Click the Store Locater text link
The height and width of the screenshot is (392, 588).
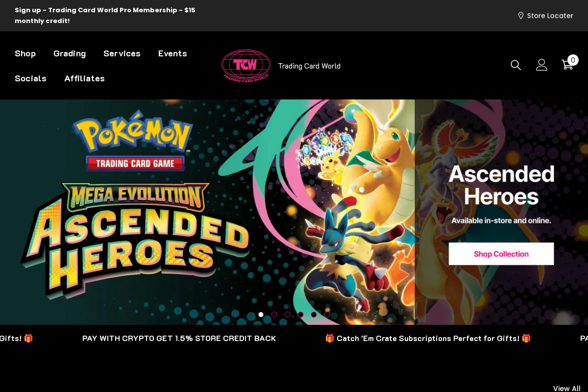550,16
